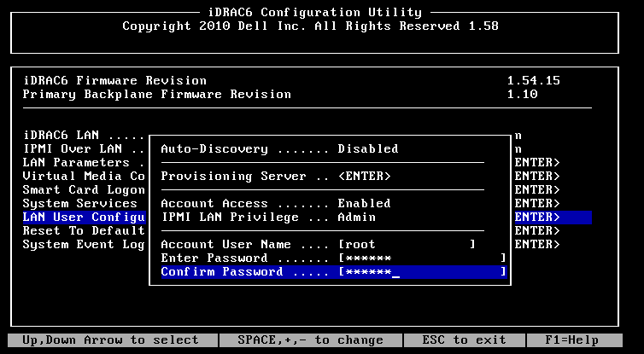Click the Up,Down Arrow to select hint
The width and height of the screenshot is (644, 354).
[x=110, y=340]
